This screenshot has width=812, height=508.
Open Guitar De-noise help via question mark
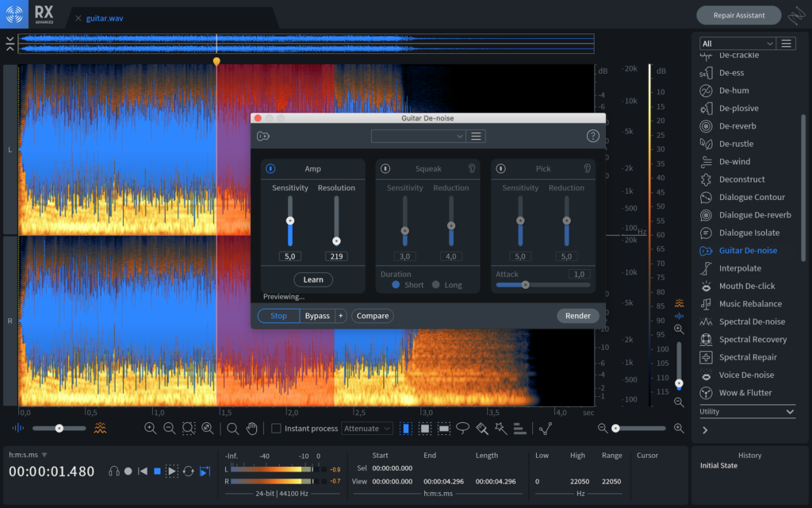[593, 137]
